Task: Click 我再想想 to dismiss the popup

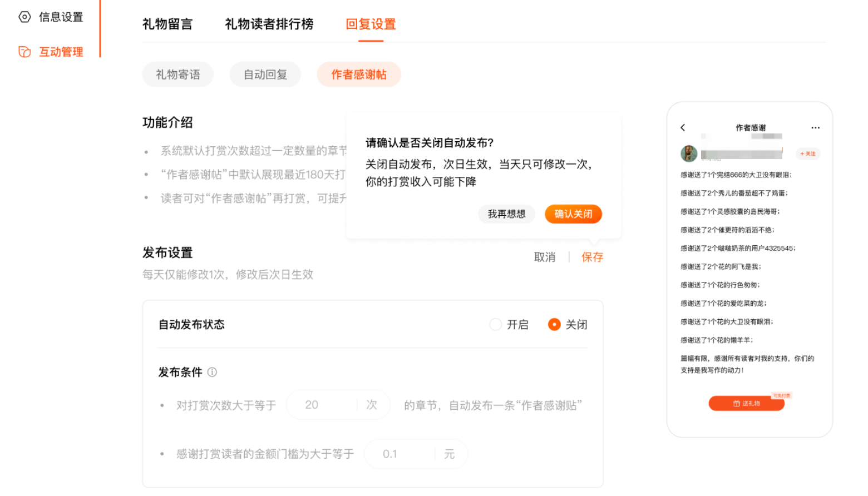Action: click(x=506, y=214)
